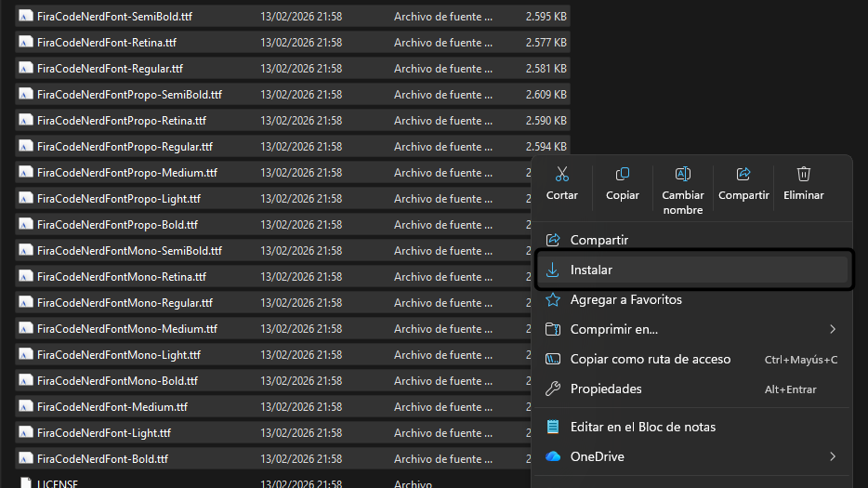Select file name FiraCodeNerdFont-Bold.ttf

pos(102,459)
